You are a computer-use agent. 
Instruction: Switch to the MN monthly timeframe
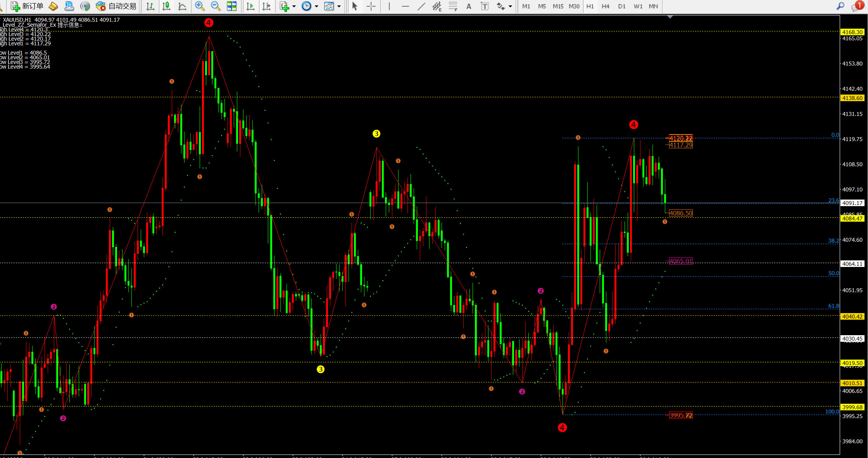click(653, 6)
